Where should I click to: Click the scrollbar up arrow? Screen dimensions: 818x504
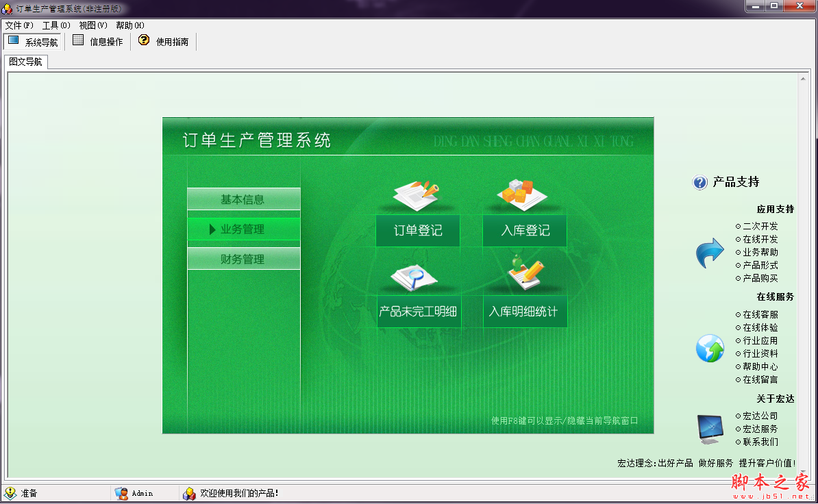803,79
